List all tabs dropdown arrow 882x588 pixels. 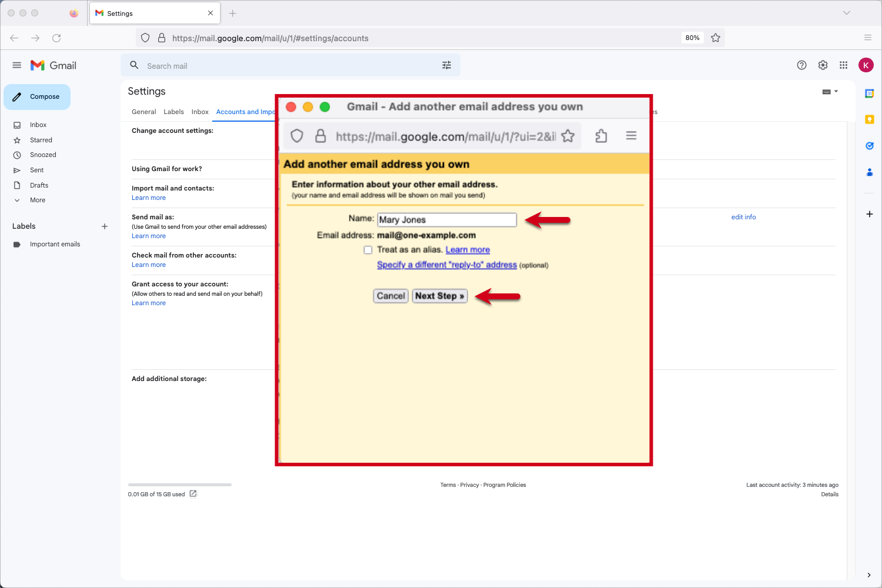pos(847,13)
